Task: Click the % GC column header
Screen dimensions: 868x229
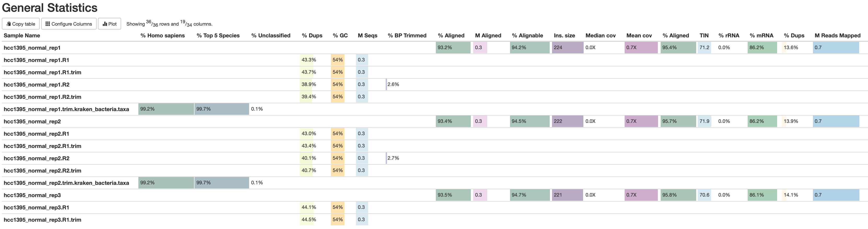Action: coord(340,35)
